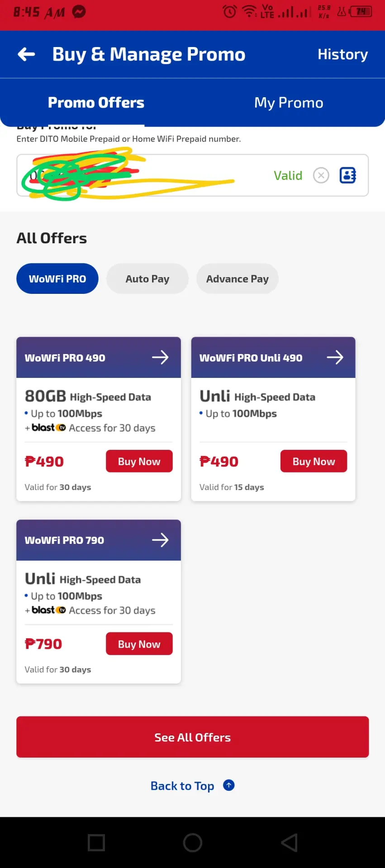This screenshot has height=868, width=385.
Task: Select the Auto Pay filter chip
Action: 147,278
